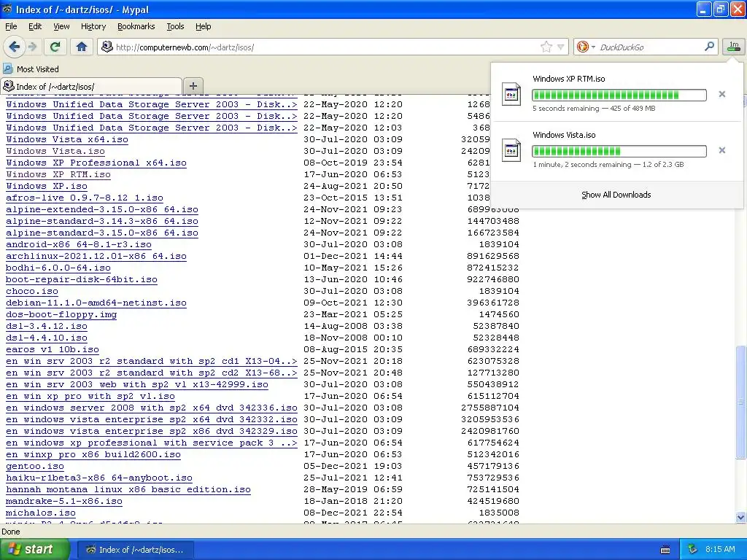Open the Tools menu
Image resolution: width=747 pixels, height=560 pixels.
click(x=175, y=26)
